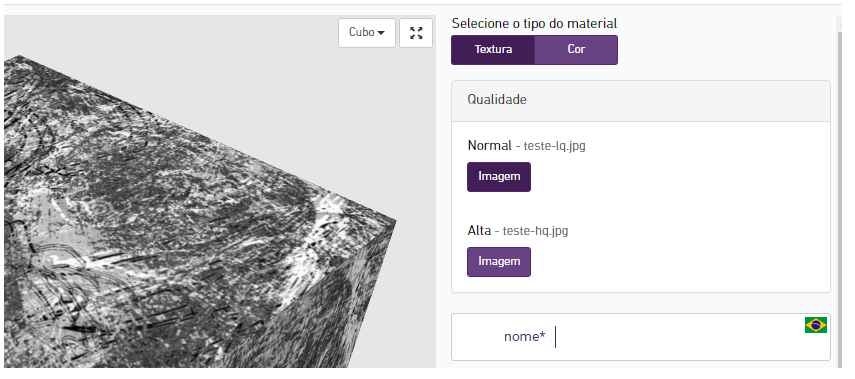Click the caret arrow beside Cubo

click(381, 33)
